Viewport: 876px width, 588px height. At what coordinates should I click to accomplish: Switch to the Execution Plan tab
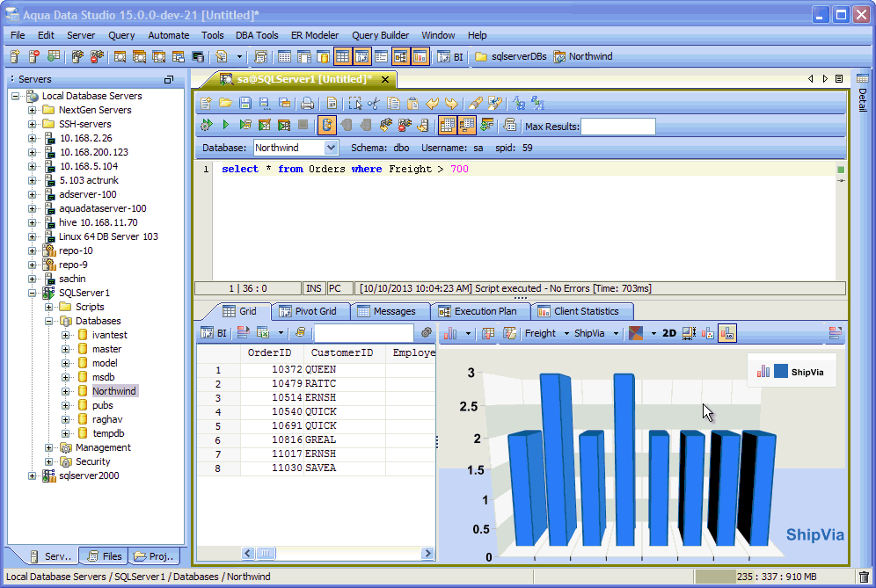480,312
